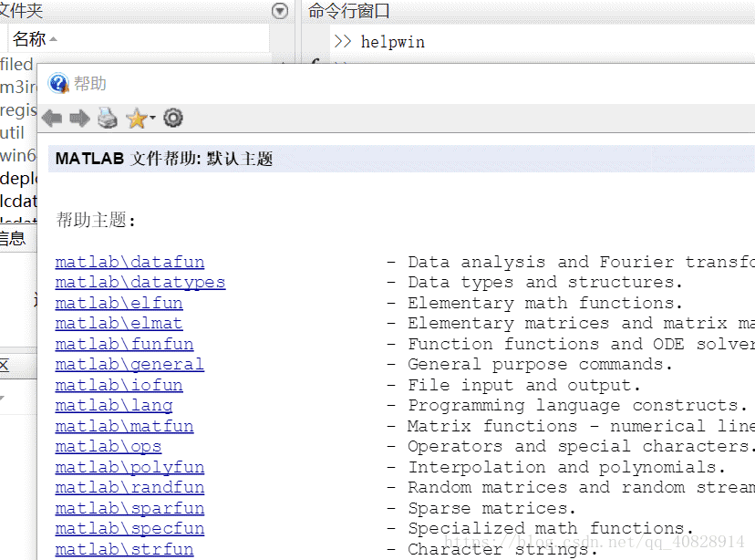Select the 'depl' file in folder list

click(x=18, y=179)
